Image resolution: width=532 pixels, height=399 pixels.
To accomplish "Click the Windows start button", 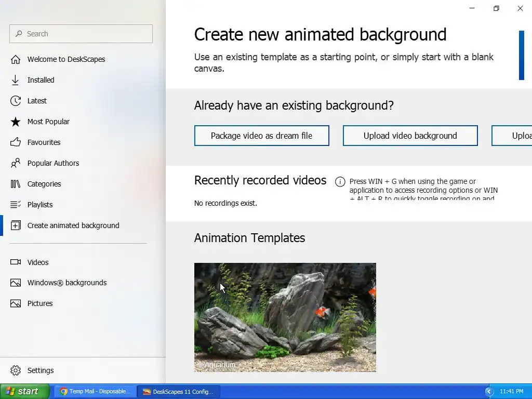I will [25, 391].
